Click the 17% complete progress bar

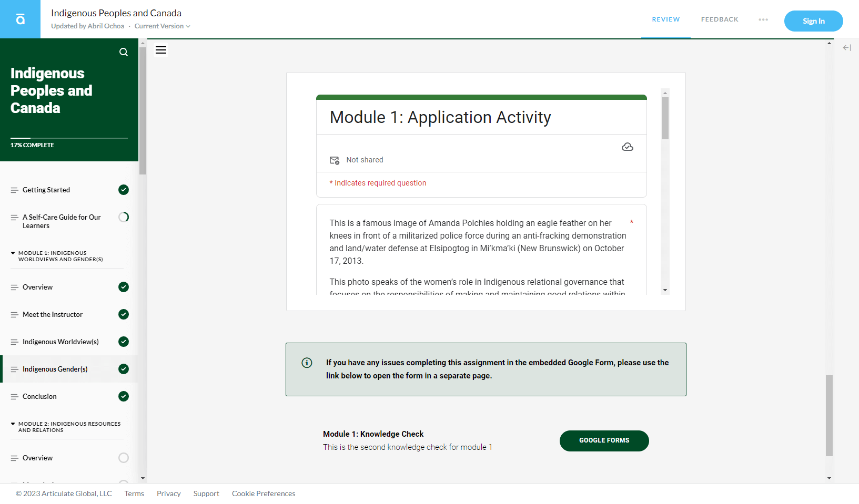point(69,138)
